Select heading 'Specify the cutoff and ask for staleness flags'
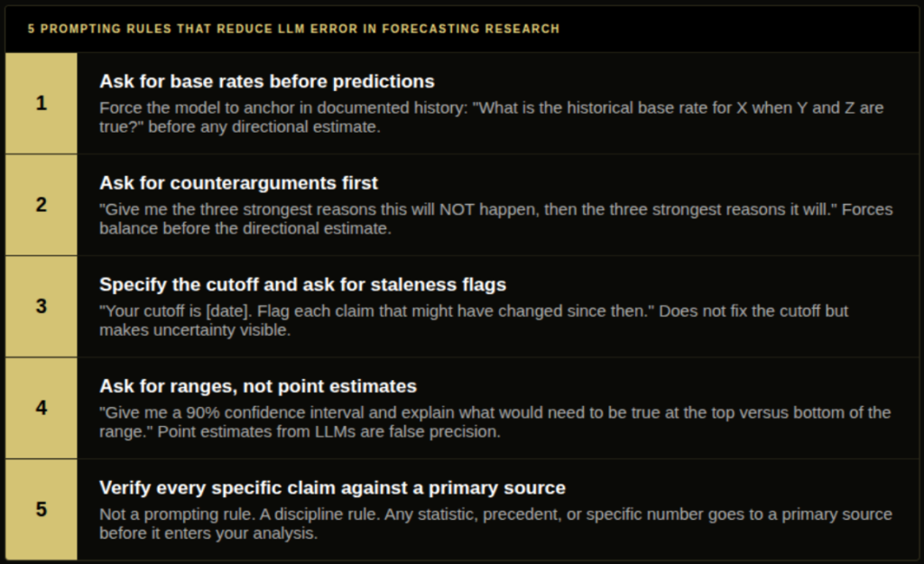This screenshot has height=564, width=924. coord(303,284)
